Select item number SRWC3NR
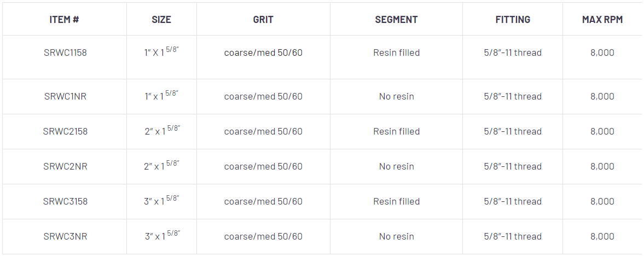This screenshot has height=256, width=644. point(65,237)
